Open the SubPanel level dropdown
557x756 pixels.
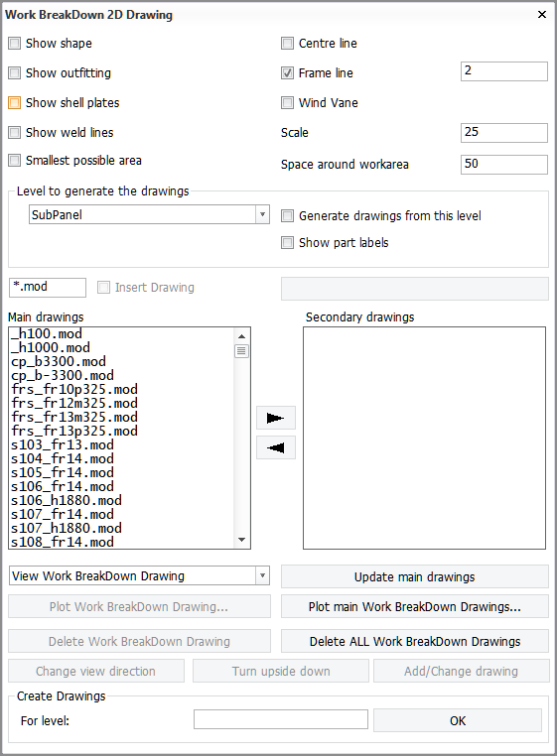pyautogui.click(x=149, y=214)
